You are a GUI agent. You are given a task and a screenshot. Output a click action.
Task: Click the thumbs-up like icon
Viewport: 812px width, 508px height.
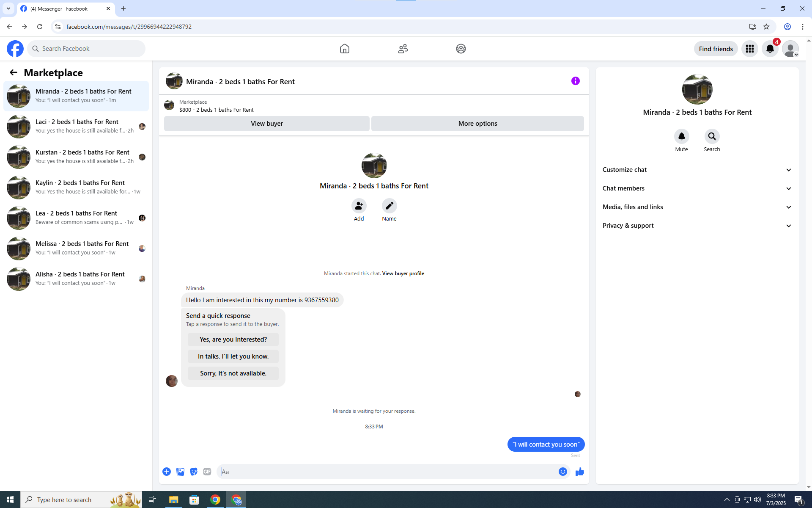tap(579, 472)
